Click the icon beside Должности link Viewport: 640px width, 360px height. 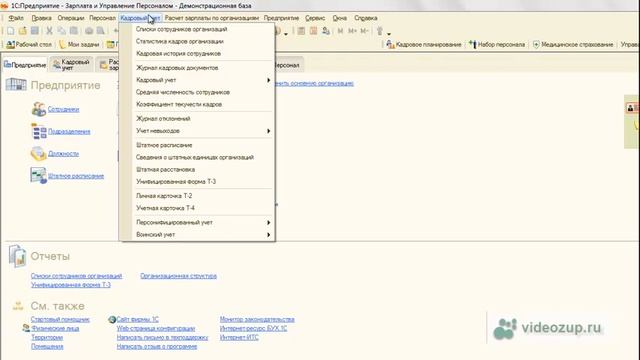click(38, 153)
